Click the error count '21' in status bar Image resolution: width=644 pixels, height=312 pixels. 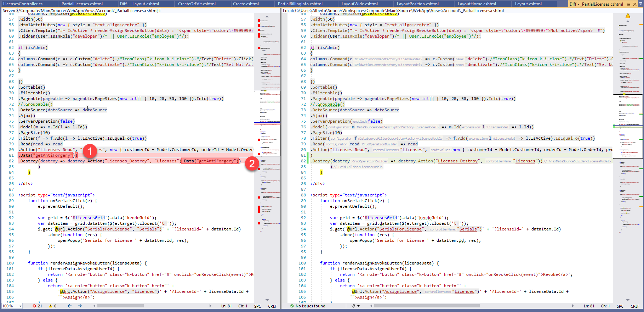click(40, 306)
